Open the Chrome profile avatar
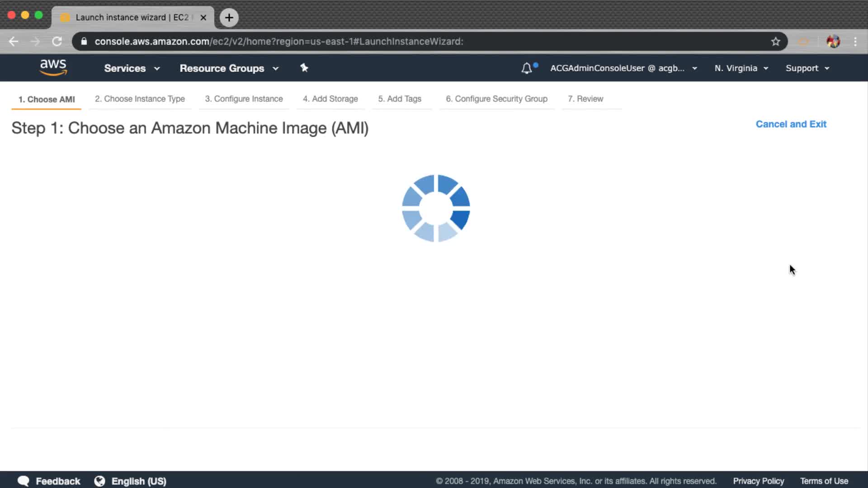The width and height of the screenshot is (868, 488). pyautogui.click(x=833, y=42)
